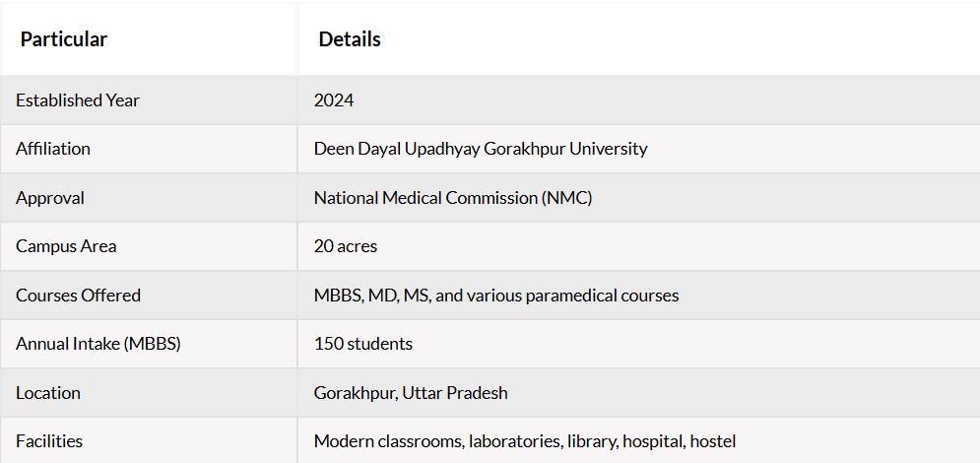Viewport: 980px width, 463px height.
Task: Click the Particular column header
Action: point(64,39)
